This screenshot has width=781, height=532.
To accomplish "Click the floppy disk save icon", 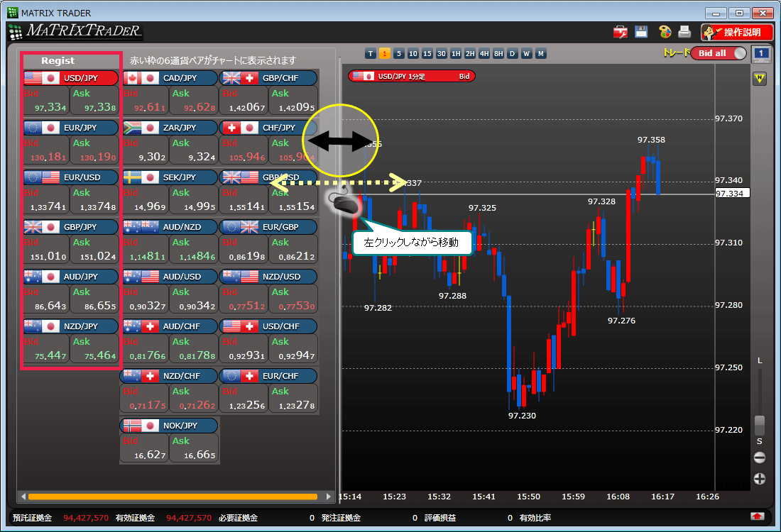I will point(641,32).
